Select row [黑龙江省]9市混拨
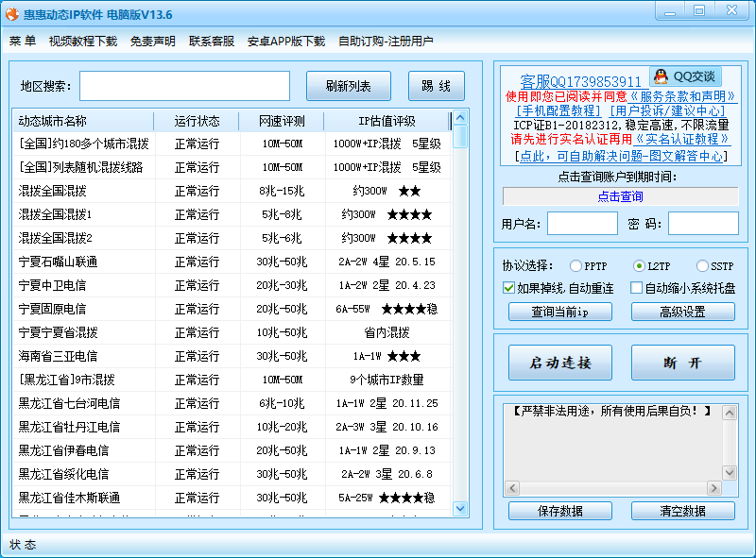This screenshot has width=756, height=558. [232, 380]
